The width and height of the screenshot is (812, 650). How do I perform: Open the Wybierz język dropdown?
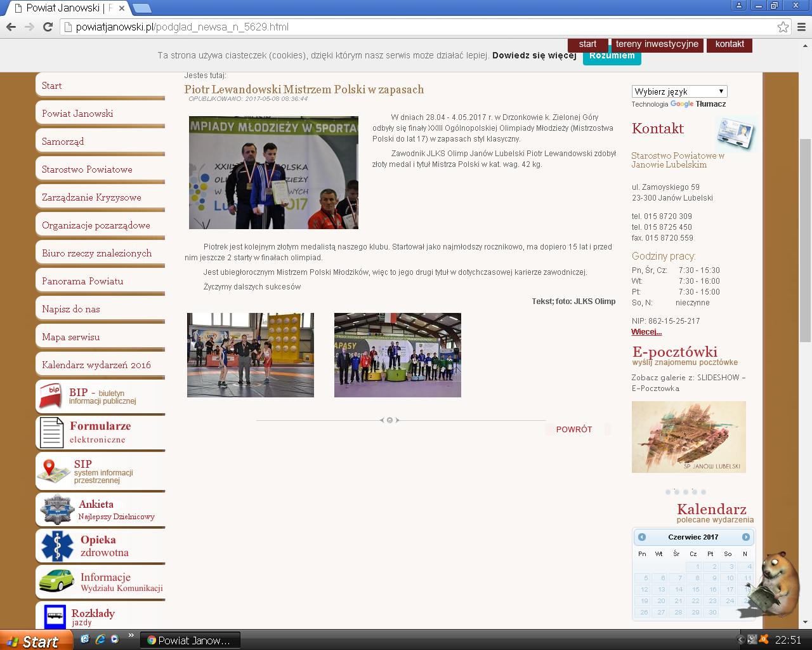679,91
